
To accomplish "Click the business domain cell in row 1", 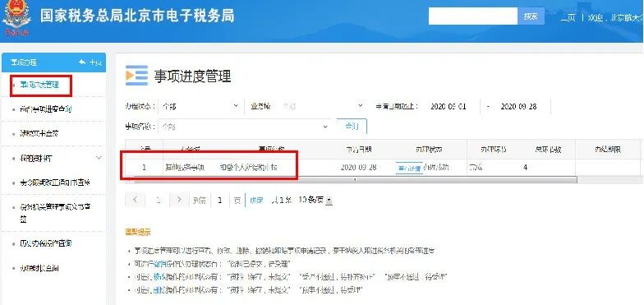I will (x=184, y=168).
